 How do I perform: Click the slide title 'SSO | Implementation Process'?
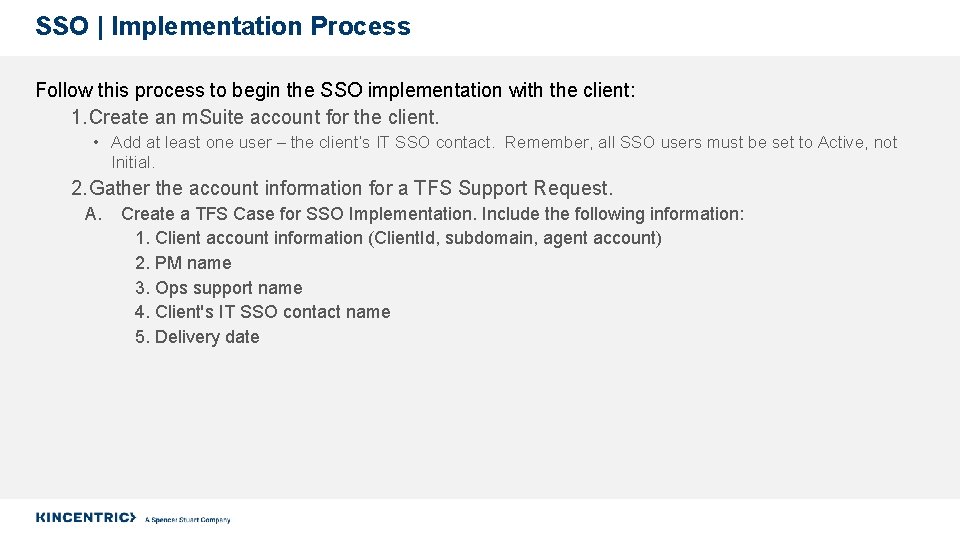click(x=222, y=27)
